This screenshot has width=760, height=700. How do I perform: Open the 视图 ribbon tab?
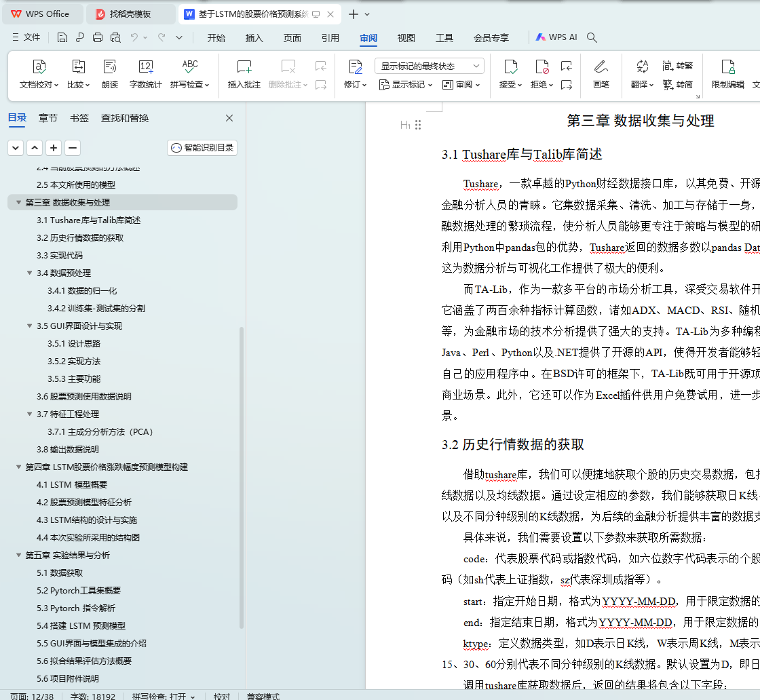coord(406,38)
